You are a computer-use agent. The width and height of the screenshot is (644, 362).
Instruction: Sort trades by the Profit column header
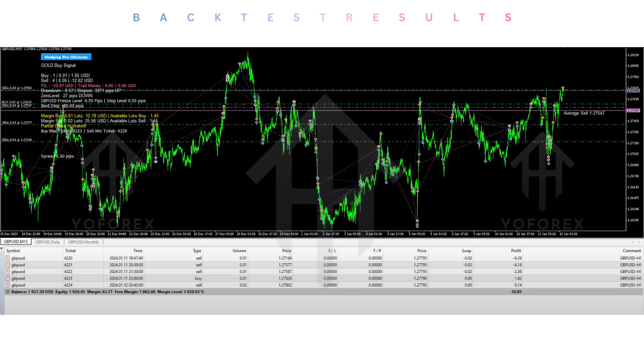[516, 250]
